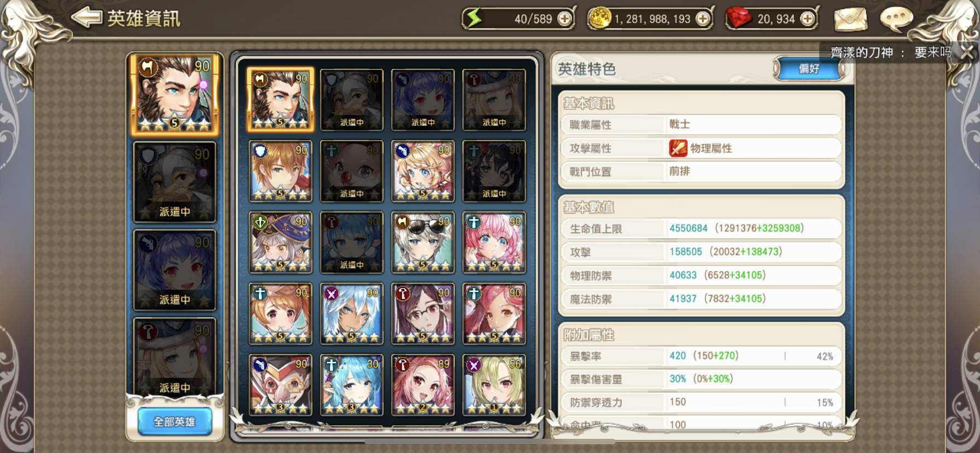Viewport: 980px width, 453px height.
Task: Select the level 89 pink-haired hero
Action: tap(423, 385)
